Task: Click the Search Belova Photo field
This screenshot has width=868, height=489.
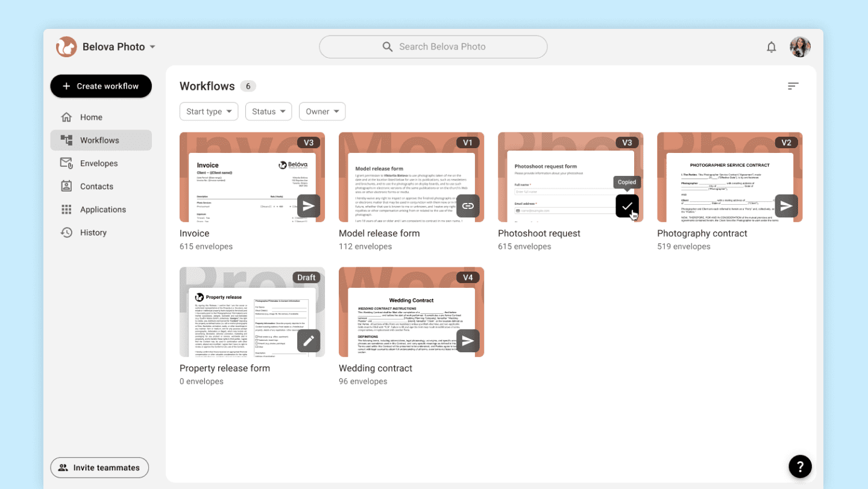Action: click(x=433, y=47)
